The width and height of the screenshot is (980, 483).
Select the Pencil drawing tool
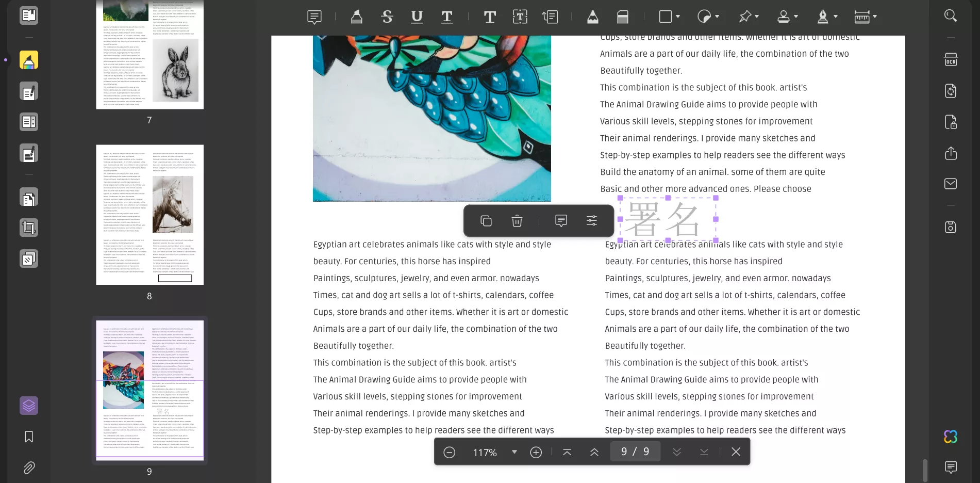click(x=593, y=17)
